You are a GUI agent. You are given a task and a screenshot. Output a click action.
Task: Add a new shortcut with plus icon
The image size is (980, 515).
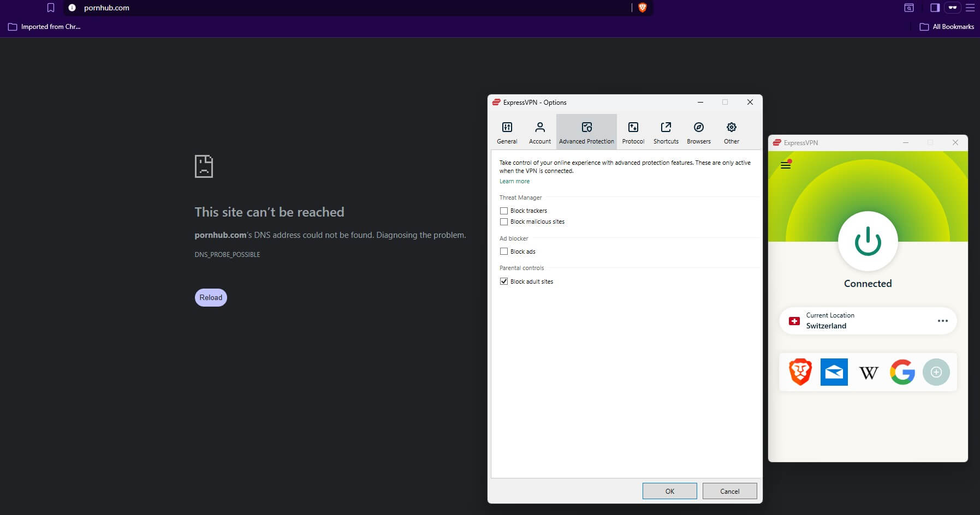click(936, 372)
